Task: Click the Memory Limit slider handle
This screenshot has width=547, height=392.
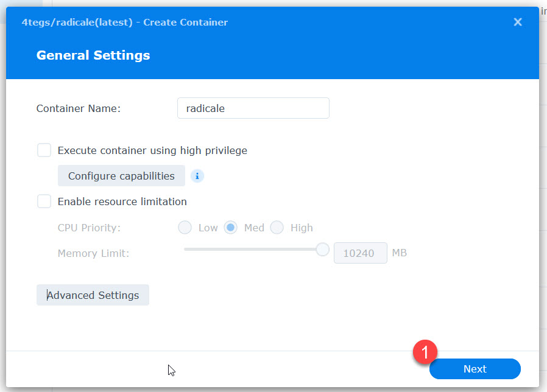Action: click(x=323, y=250)
